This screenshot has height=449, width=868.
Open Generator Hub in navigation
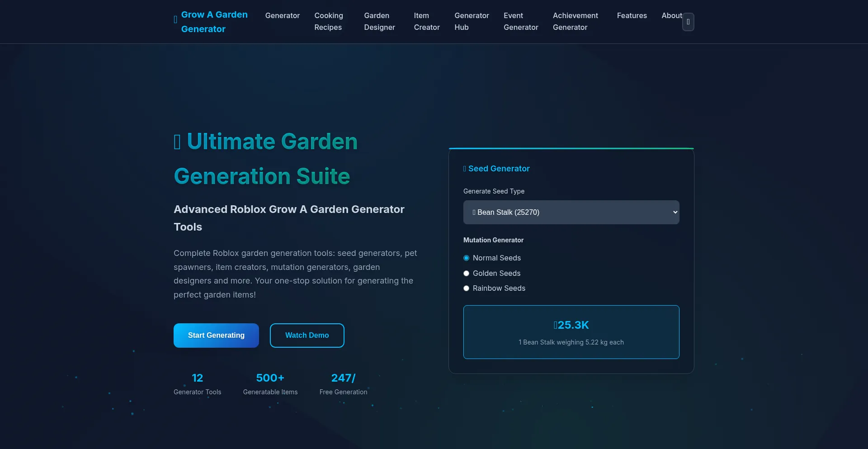coord(472,22)
